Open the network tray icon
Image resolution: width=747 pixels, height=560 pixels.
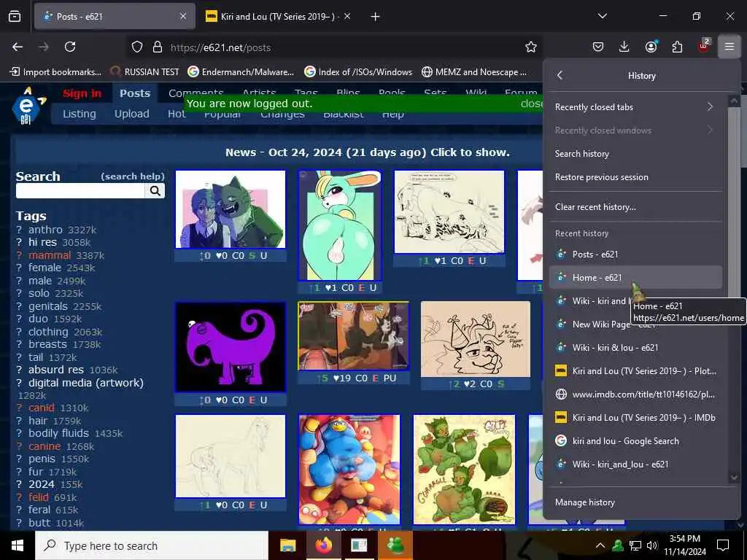(x=635, y=545)
